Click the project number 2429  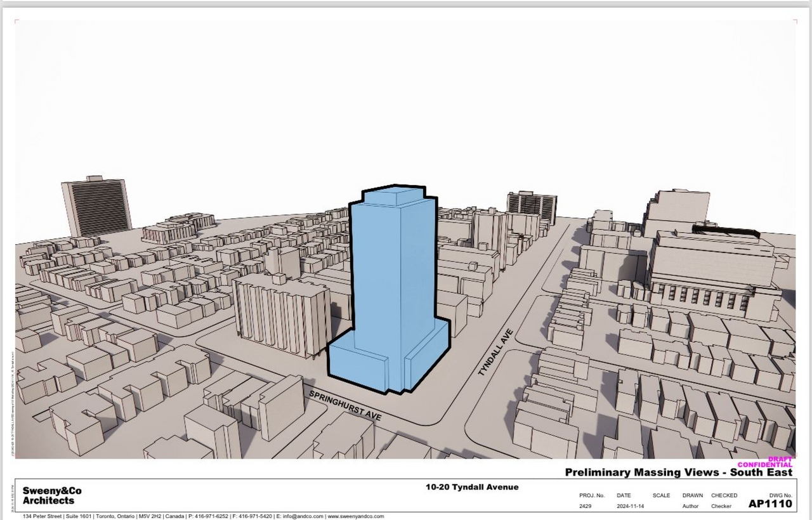coord(586,506)
